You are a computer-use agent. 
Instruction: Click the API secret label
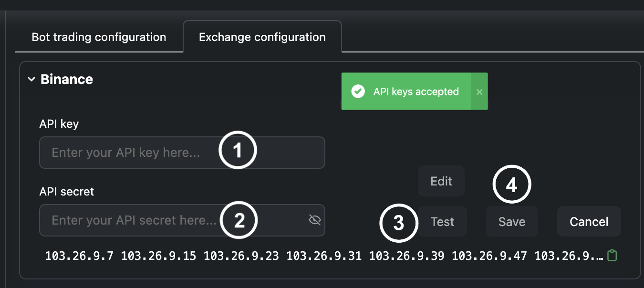tap(67, 192)
